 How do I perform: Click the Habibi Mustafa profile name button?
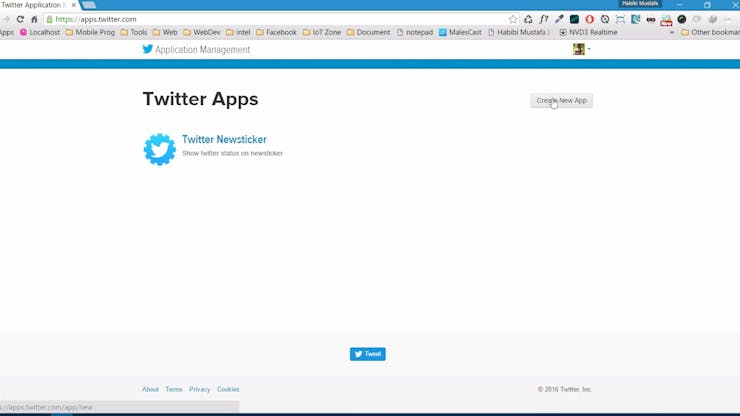coord(640,4)
